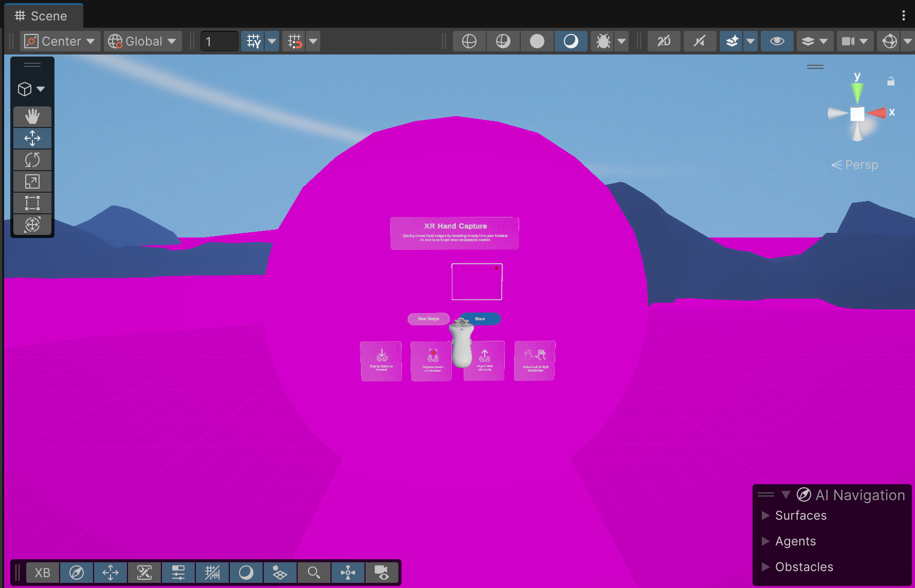This screenshot has height=588, width=915.
Task: Switch to the Scale tool
Action: (32, 181)
